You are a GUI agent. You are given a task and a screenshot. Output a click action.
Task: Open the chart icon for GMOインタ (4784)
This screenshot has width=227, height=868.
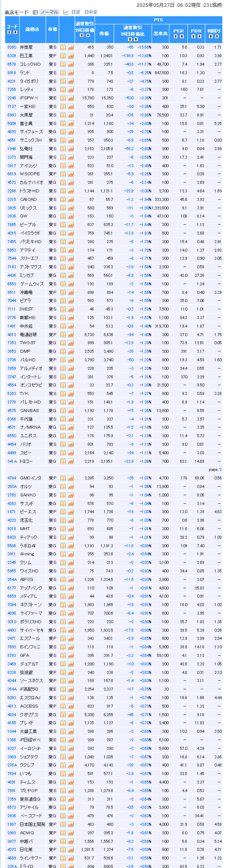[x=71, y=478]
